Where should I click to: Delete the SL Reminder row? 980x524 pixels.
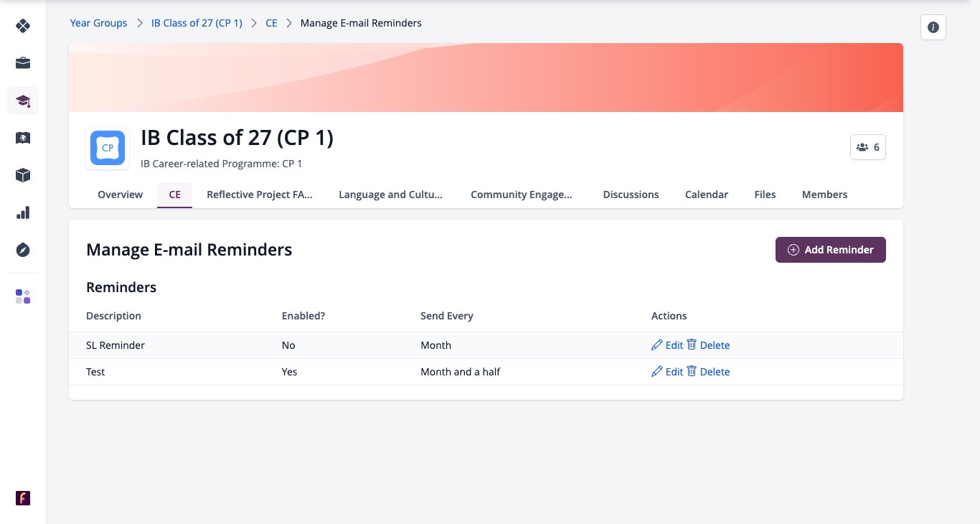coord(708,345)
